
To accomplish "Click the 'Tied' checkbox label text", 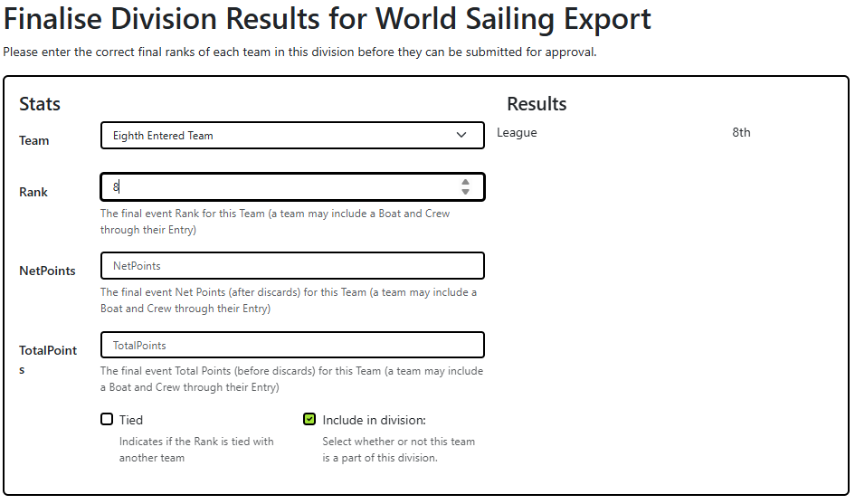I will pos(131,420).
